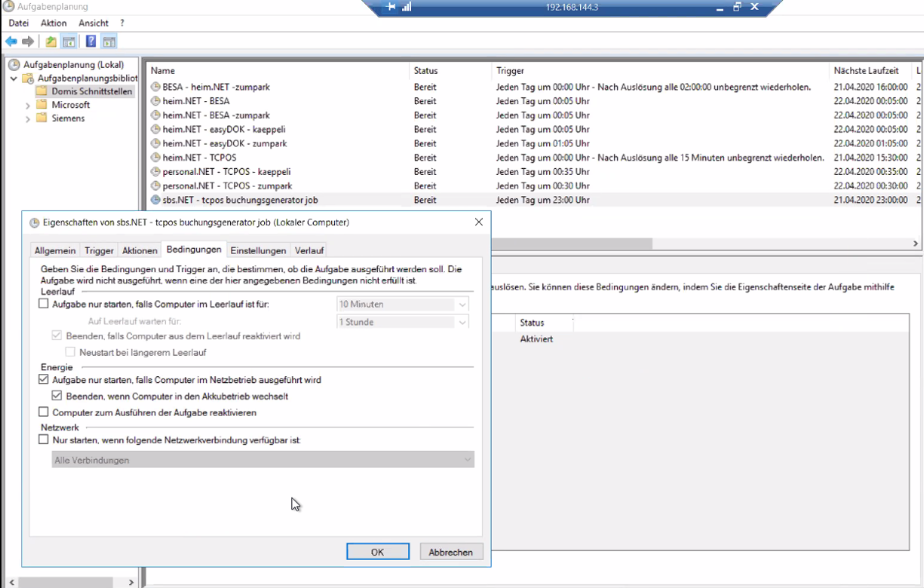924x588 pixels.
Task: Sort task list by Trigger column header
Action: click(x=661, y=71)
